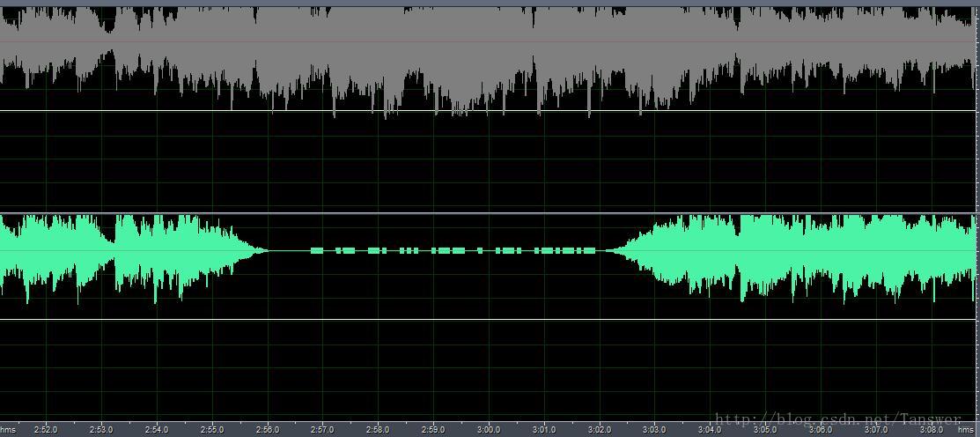Set the cursor at 2:56.0 on the ruler

click(x=268, y=430)
